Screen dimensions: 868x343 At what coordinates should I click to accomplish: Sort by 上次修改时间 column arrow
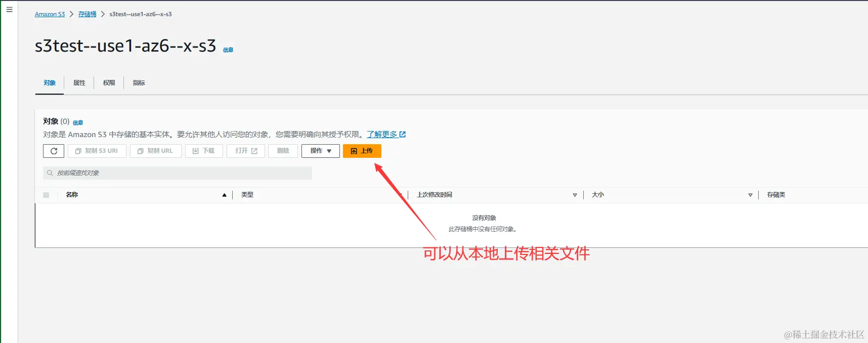(575, 195)
